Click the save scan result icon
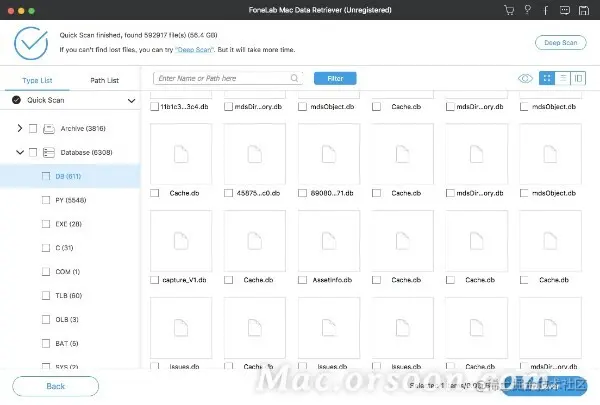 [x=584, y=10]
